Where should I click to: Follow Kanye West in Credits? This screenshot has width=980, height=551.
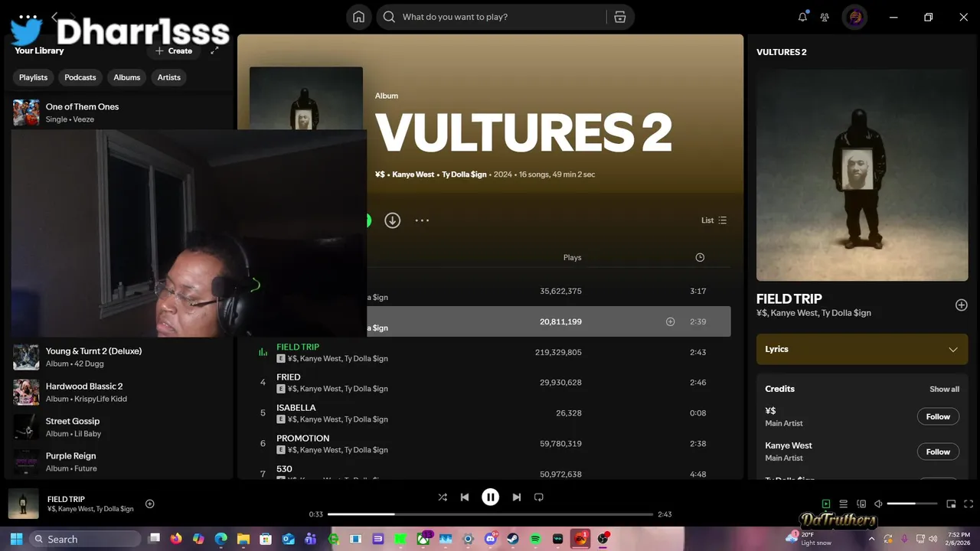click(x=938, y=452)
